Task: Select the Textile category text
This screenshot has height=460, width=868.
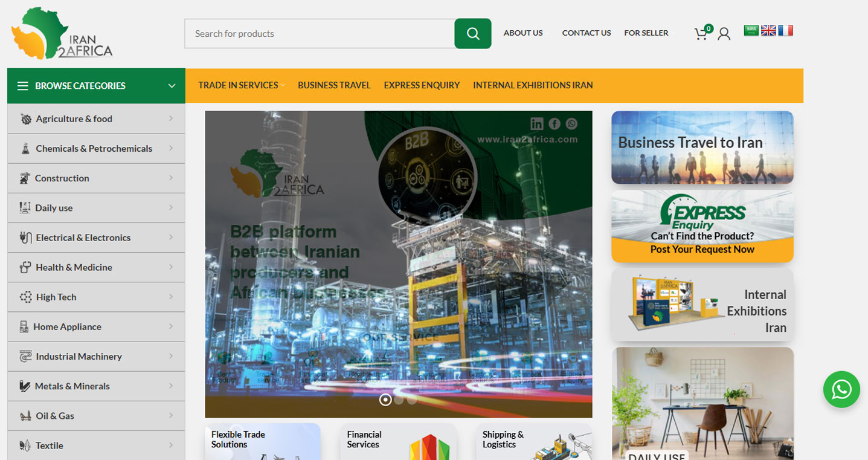Action: 50,445
